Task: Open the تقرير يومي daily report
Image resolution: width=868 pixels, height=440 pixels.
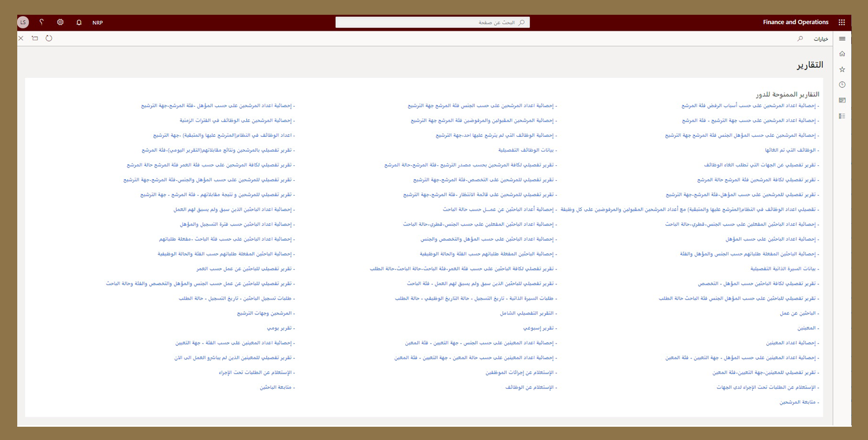Action: click(281, 328)
